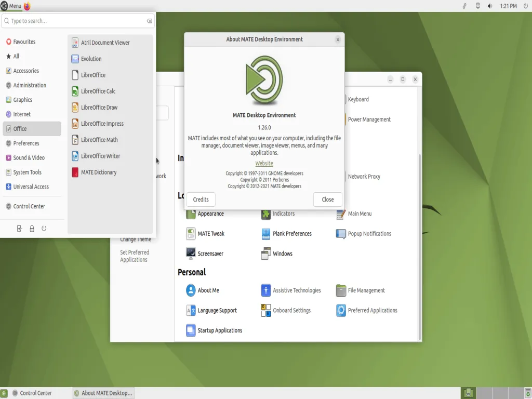
Task: Open the notifications bell in top panel
Action: (478, 6)
